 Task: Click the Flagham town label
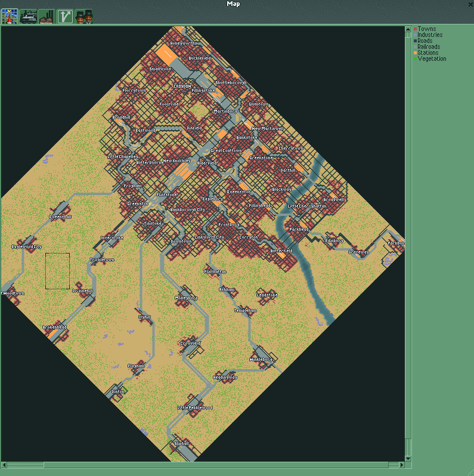click(137, 366)
